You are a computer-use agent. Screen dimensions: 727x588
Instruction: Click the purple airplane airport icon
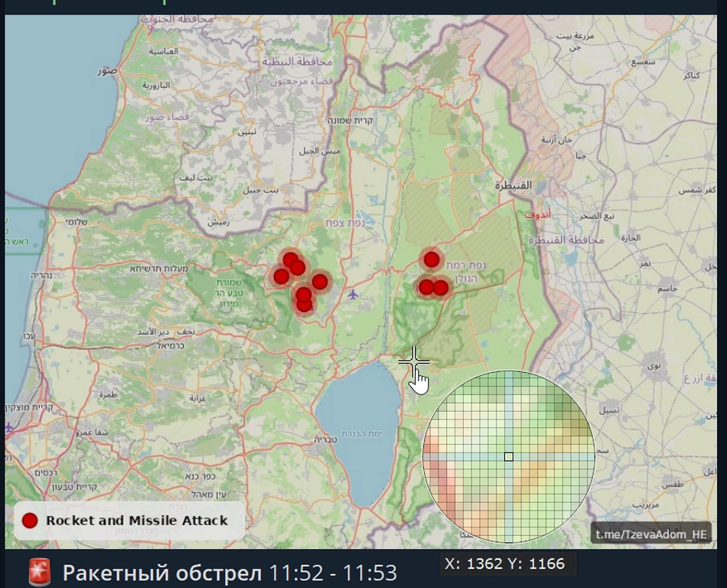pos(352,294)
